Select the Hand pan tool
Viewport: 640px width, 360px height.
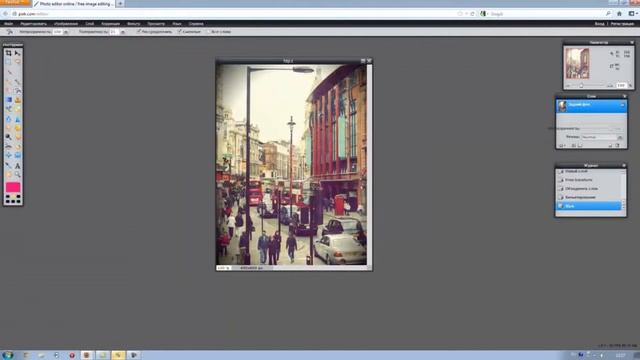[9, 175]
